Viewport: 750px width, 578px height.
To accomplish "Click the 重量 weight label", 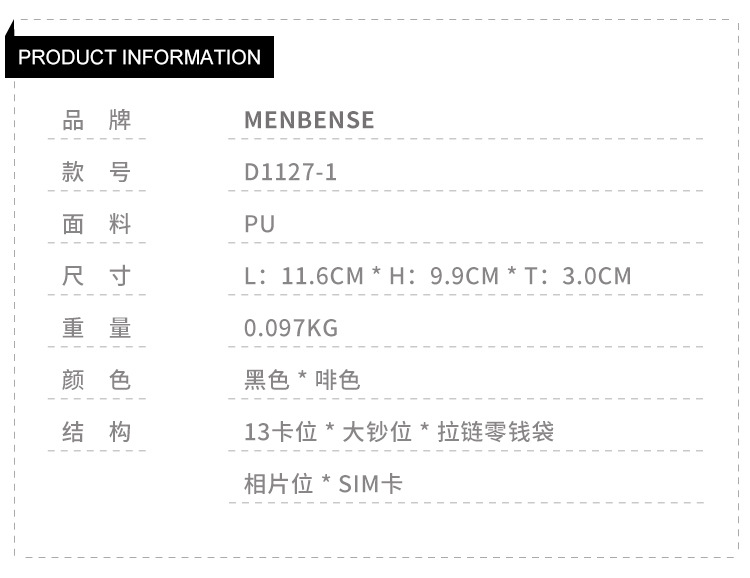I will pyautogui.click(x=97, y=328).
